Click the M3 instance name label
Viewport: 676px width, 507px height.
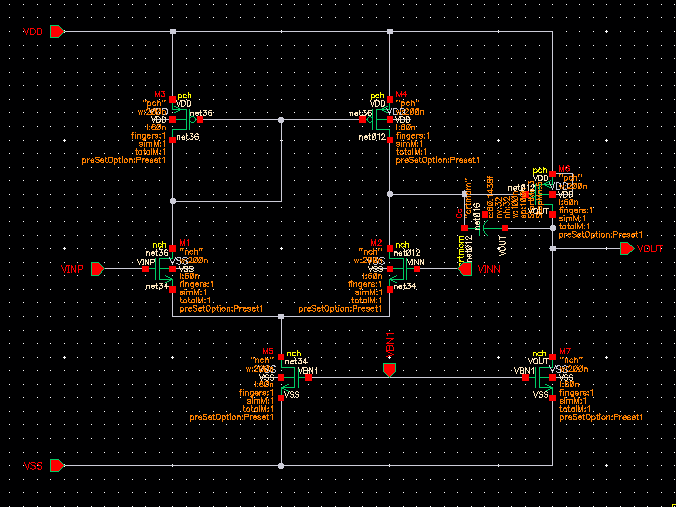click(x=160, y=94)
